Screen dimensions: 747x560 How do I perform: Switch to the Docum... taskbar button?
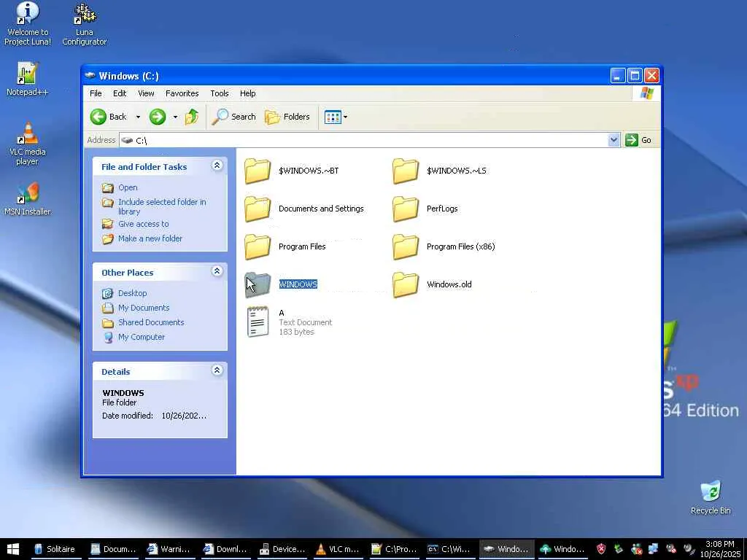pyautogui.click(x=113, y=549)
